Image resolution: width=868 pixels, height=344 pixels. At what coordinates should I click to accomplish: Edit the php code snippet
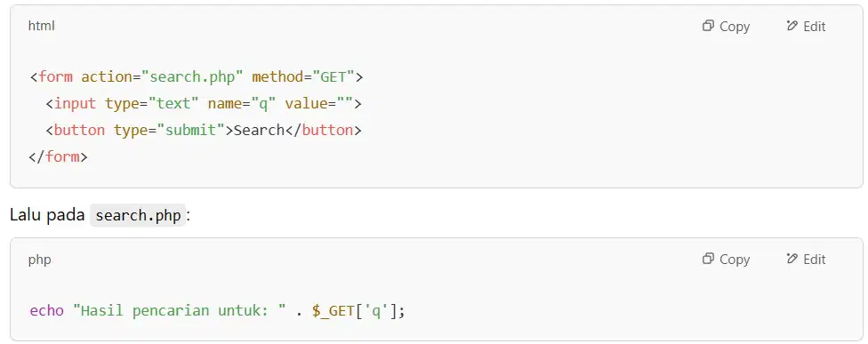[x=806, y=259]
